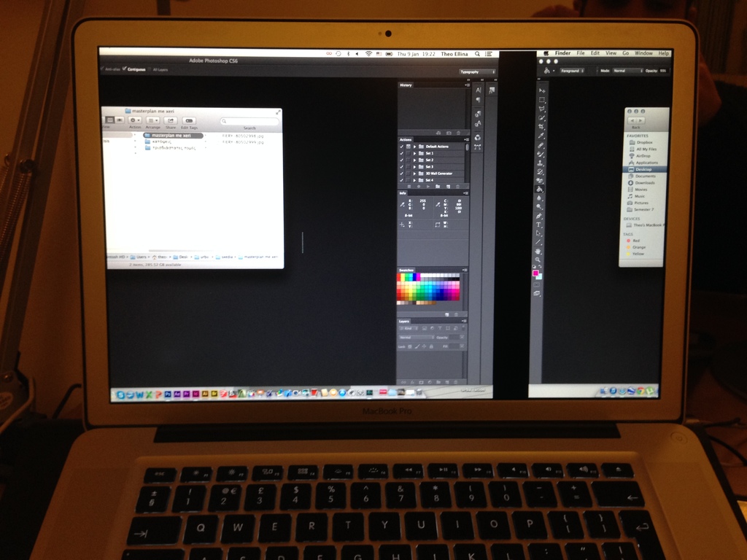Select the Dodge tool
Viewport: 747px width, 560px height.
(540, 206)
